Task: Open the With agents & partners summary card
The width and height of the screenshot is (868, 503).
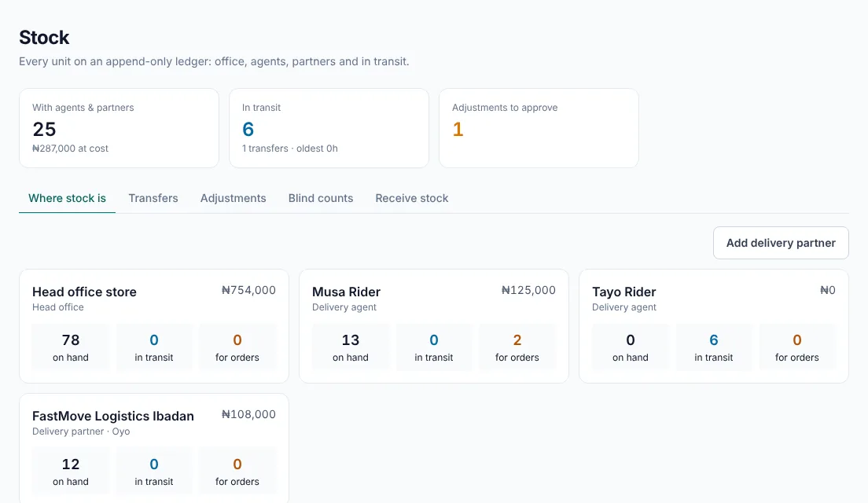Action: click(119, 128)
